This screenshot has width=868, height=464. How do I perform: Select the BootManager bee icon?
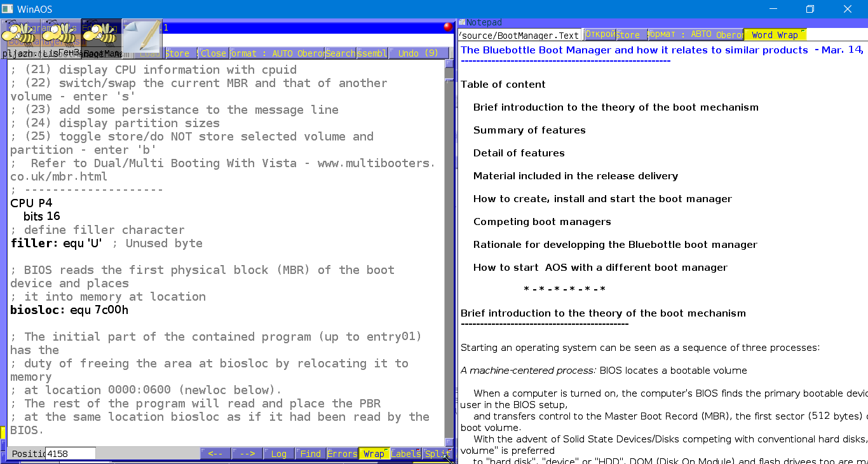tap(102, 38)
